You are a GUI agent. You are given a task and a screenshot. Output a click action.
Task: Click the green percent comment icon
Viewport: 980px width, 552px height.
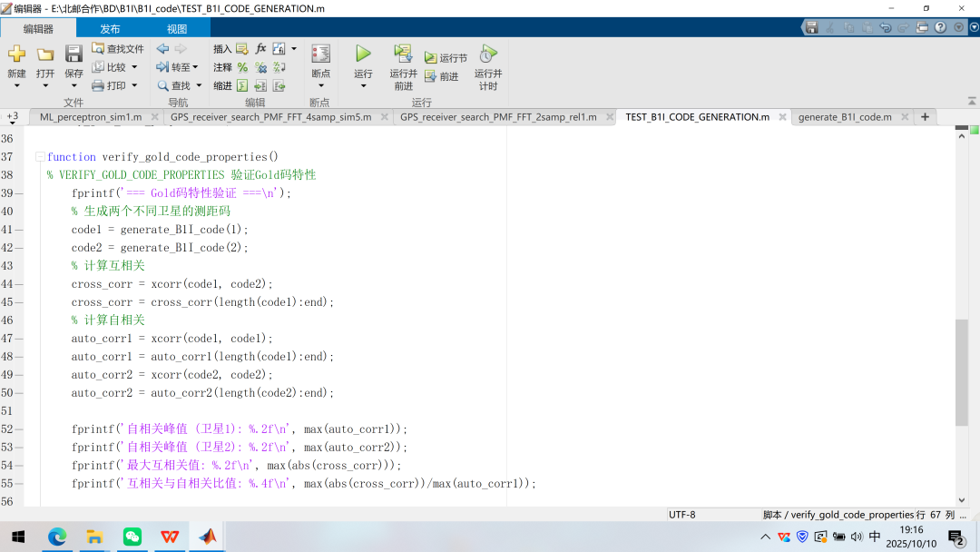coord(242,67)
